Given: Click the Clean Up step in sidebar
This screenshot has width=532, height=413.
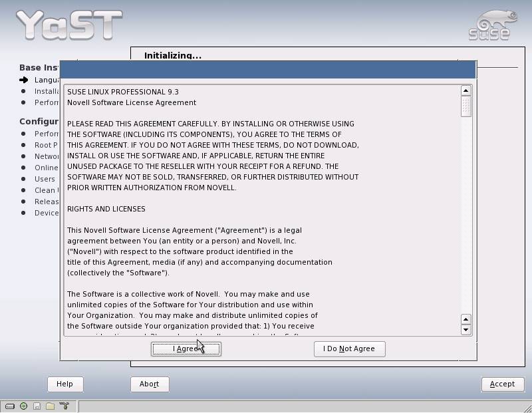Looking at the screenshot, I should click(47, 190).
